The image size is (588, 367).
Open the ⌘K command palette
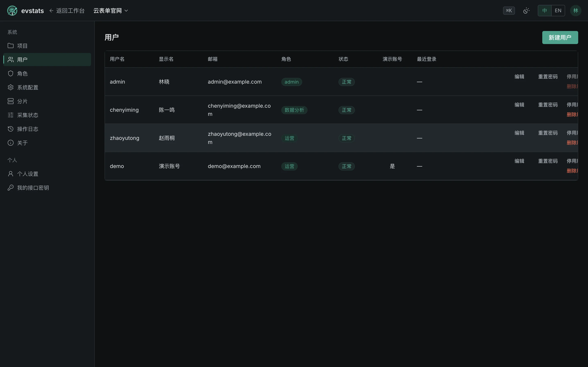[509, 11]
